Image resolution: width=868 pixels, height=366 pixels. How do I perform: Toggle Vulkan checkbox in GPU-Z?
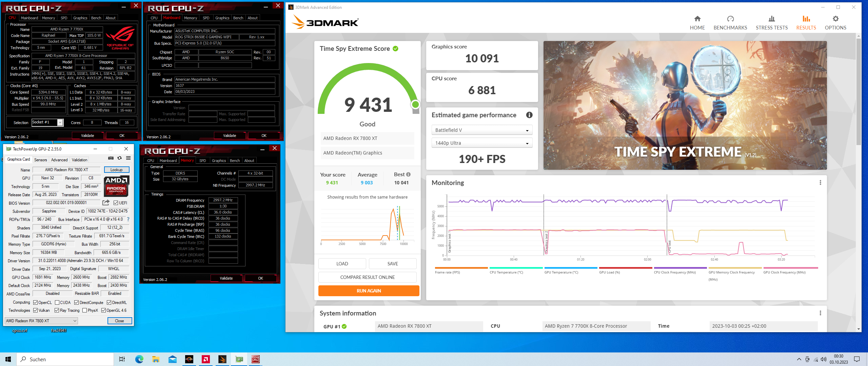[x=35, y=310]
